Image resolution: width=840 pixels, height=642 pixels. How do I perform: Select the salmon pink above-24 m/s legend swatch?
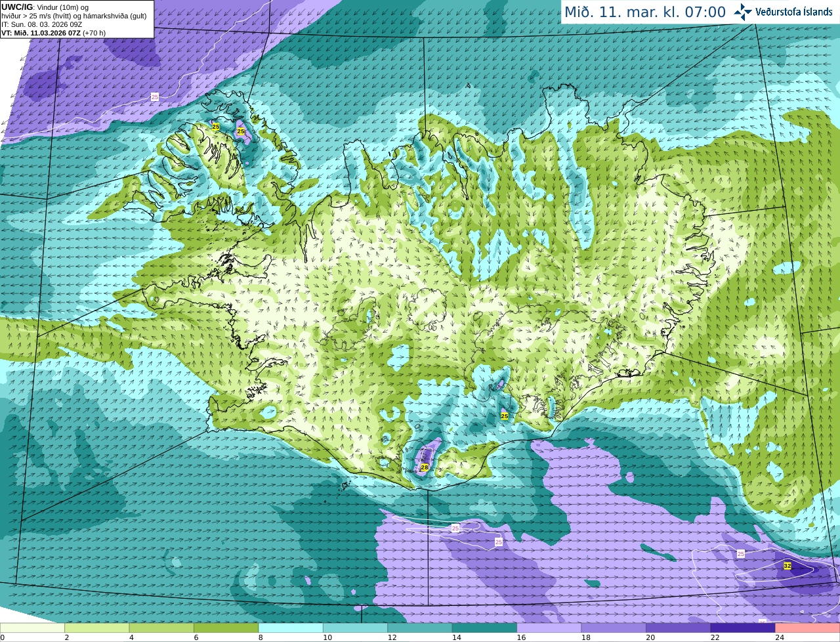808,628
